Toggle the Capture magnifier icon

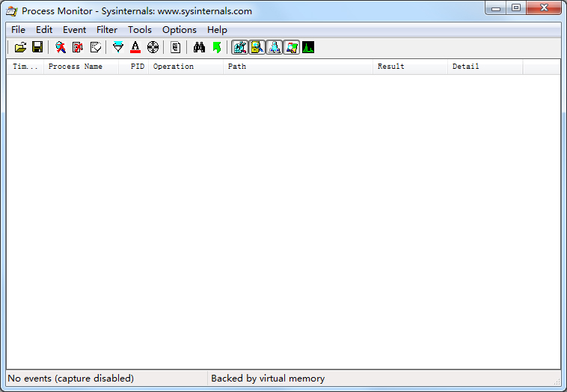point(61,47)
